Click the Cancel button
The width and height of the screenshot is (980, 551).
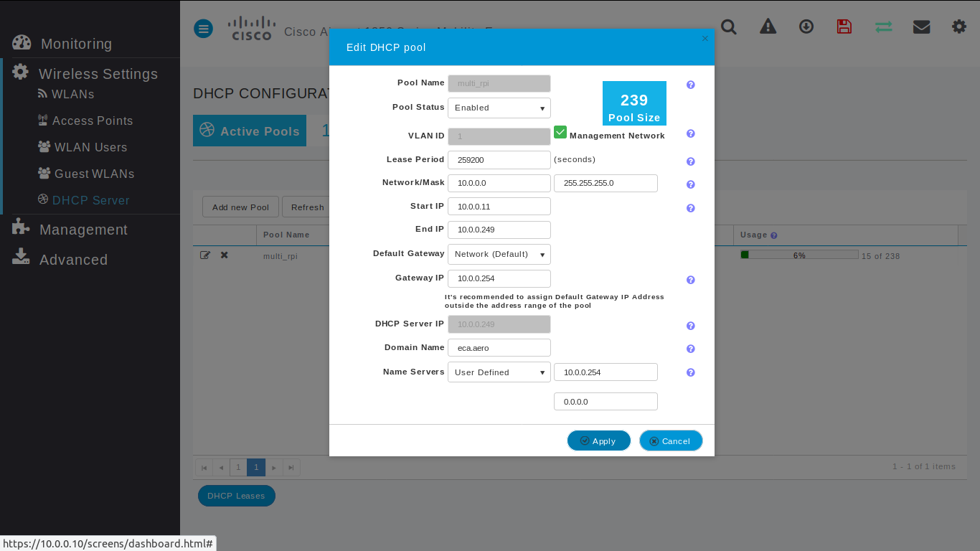(670, 441)
